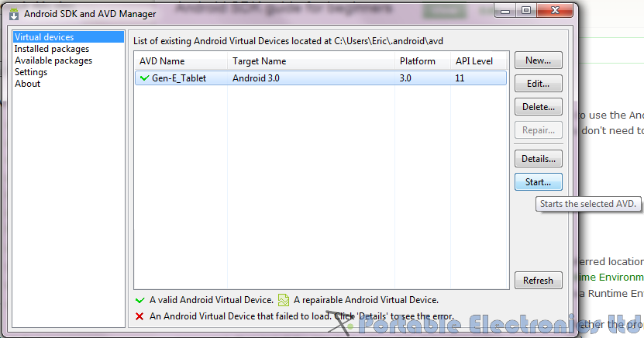Open Installed packages section
The image size is (644, 338).
(52, 49)
